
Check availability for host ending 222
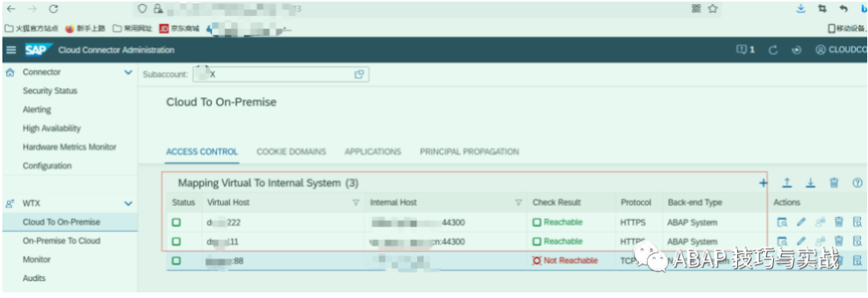[x=782, y=222]
